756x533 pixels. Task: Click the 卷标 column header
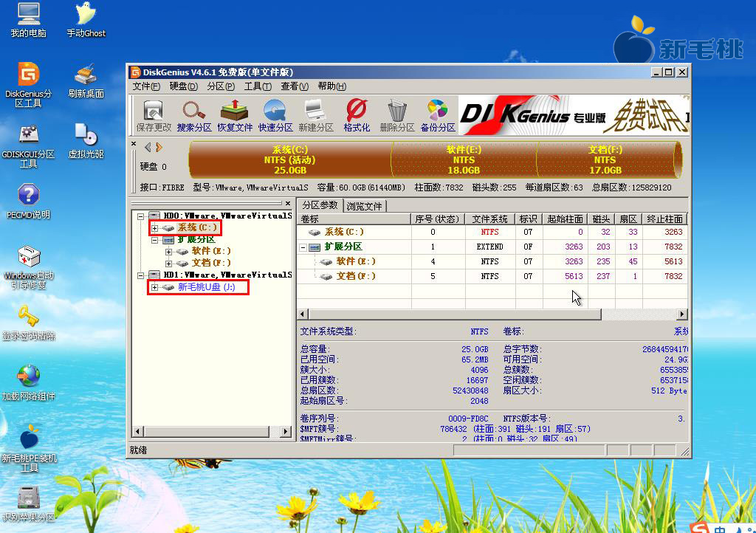point(354,219)
